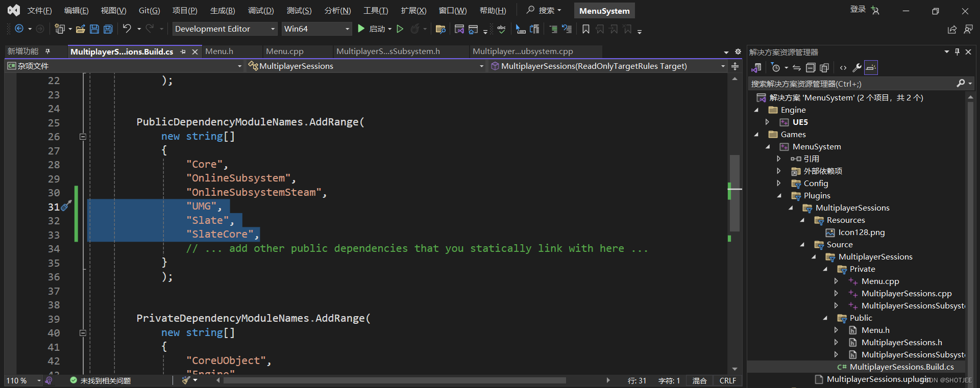Click the 登录 sign-in link
The height and width of the screenshot is (388, 980).
pyautogui.click(x=857, y=9)
